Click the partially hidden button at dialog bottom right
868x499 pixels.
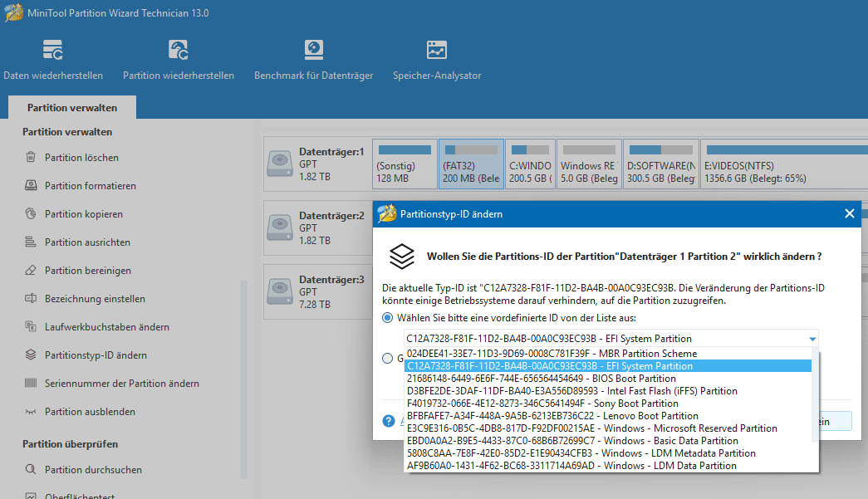(x=835, y=422)
